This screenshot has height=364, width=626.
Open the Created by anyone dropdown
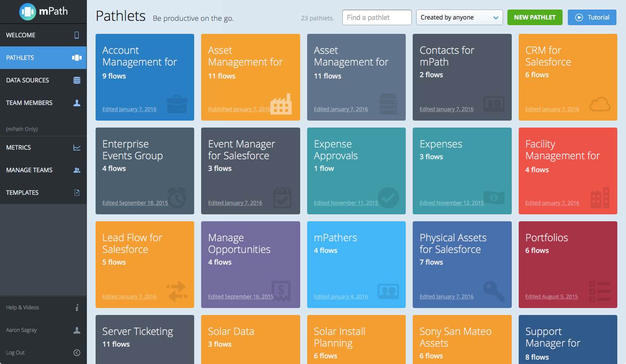(x=460, y=17)
